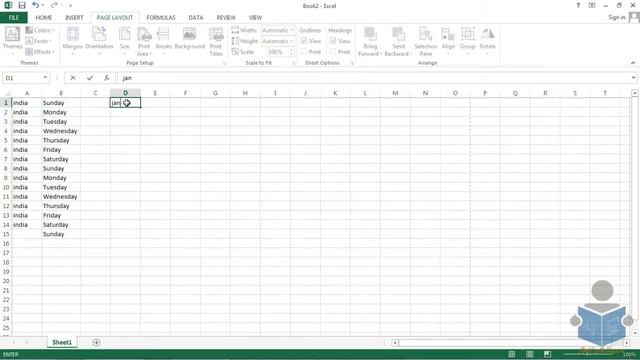Click the Undo arrow icon
The width and height of the screenshot is (640, 360).
(x=36, y=5)
